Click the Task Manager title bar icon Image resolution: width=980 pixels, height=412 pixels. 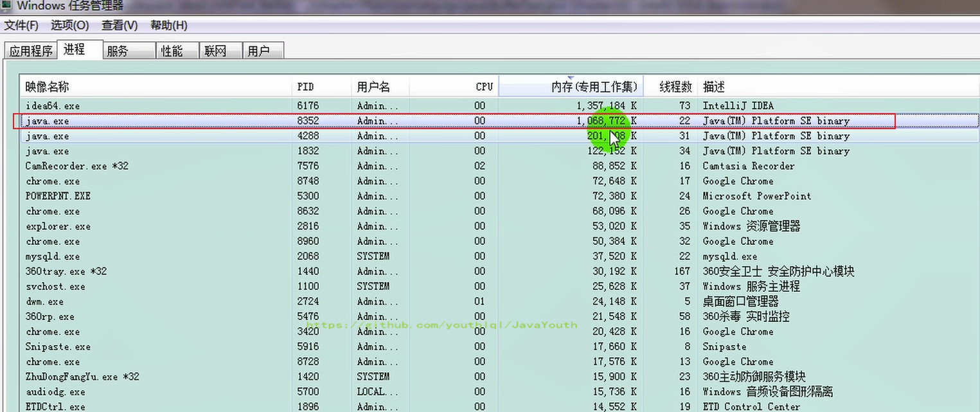click(6, 6)
